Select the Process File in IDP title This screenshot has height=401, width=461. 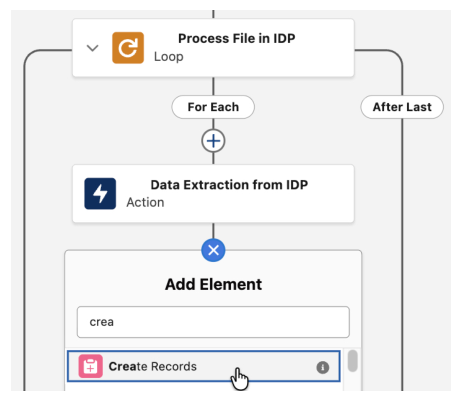click(237, 38)
